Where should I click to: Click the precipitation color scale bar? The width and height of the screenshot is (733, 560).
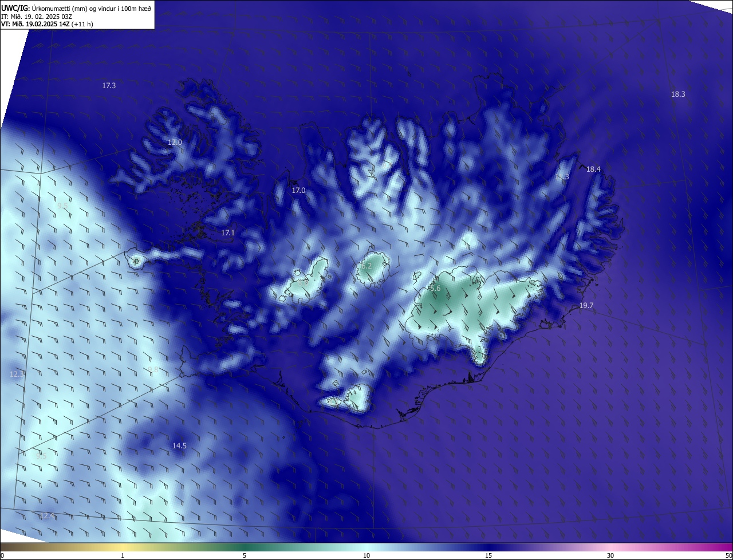click(x=366, y=547)
